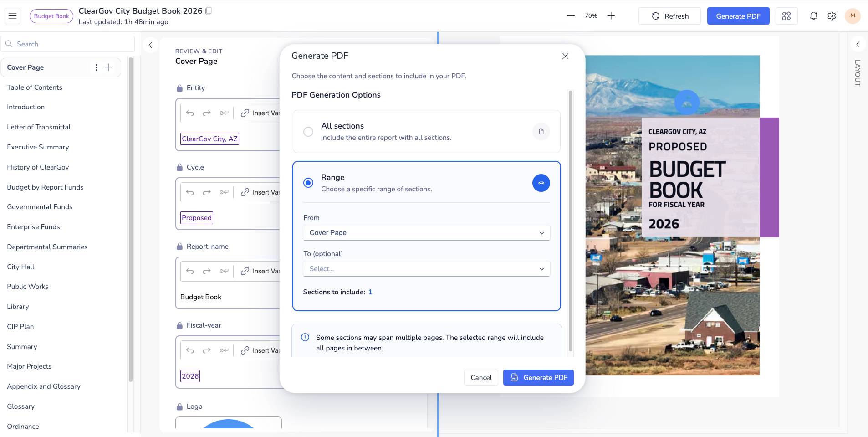This screenshot has height=437, width=868.
Task: Redo in the Cycle editor
Action: pyautogui.click(x=207, y=192)
